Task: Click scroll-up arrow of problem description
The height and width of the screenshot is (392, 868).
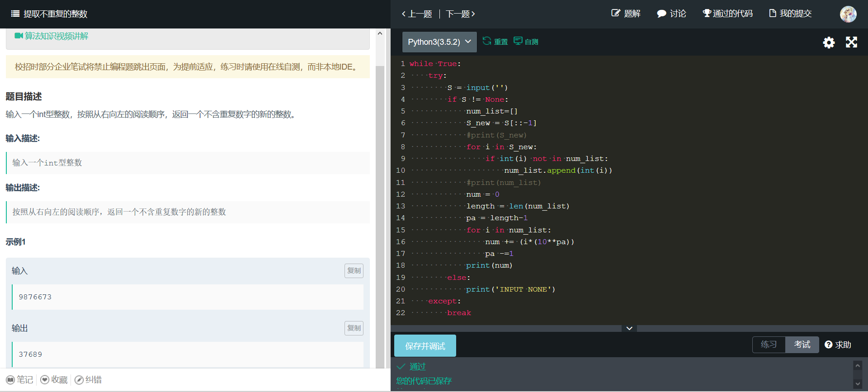Action: tap(380, 33)
